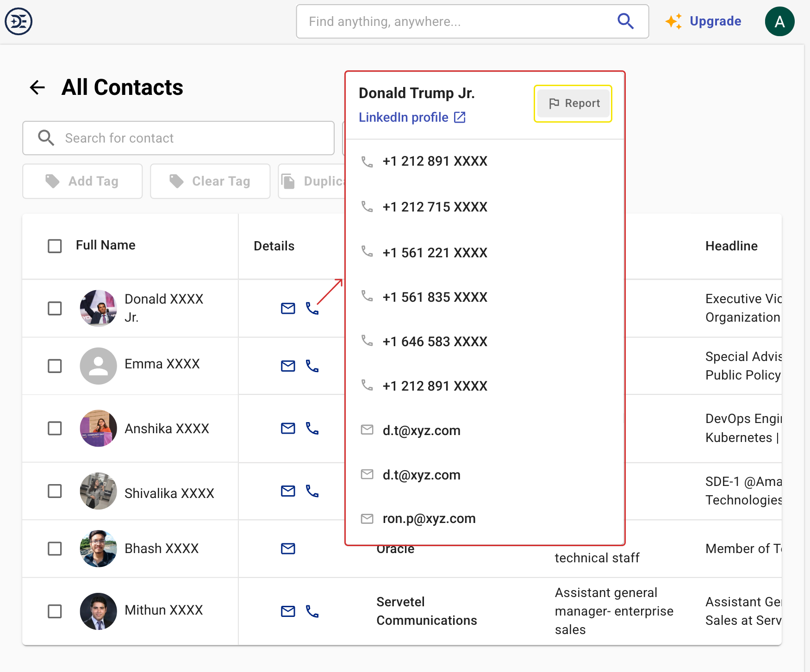Tick the checkbox for Shivalika's row
Screen dimensions: 810x672
click(x=55, y=491)
